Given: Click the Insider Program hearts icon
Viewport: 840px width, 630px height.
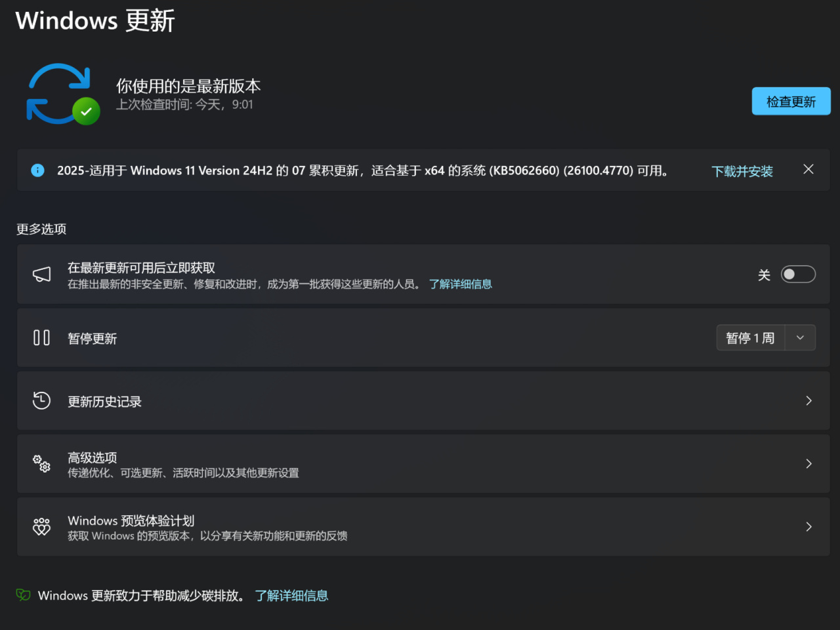Looking at the screenshot, I should click(x=42, y=526).
